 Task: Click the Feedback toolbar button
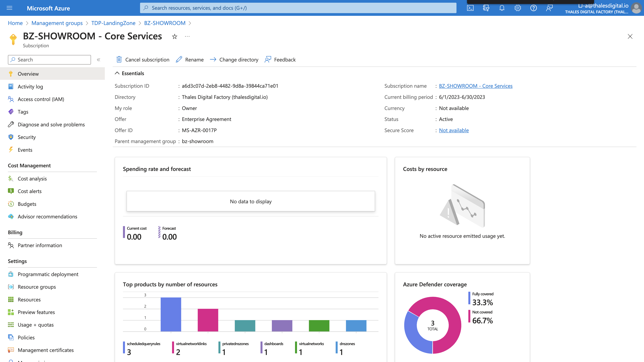pyautogui.click(x=280, y=59)
